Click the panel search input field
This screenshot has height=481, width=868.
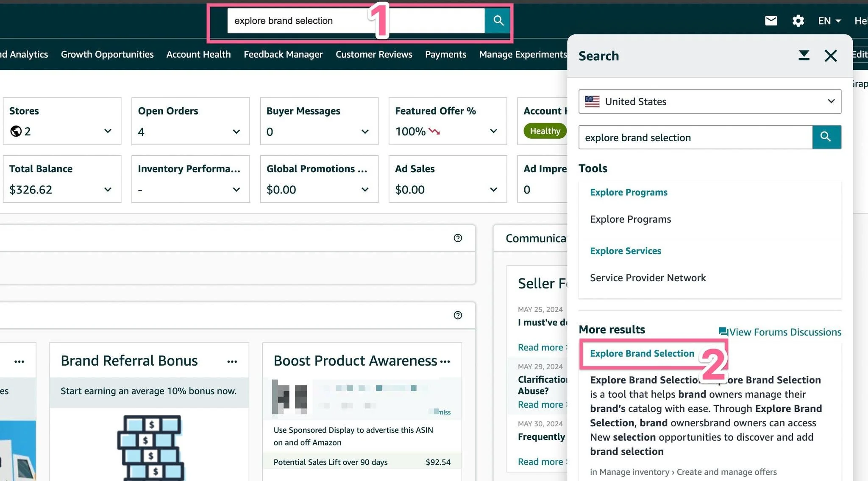[x=695, y=137]
